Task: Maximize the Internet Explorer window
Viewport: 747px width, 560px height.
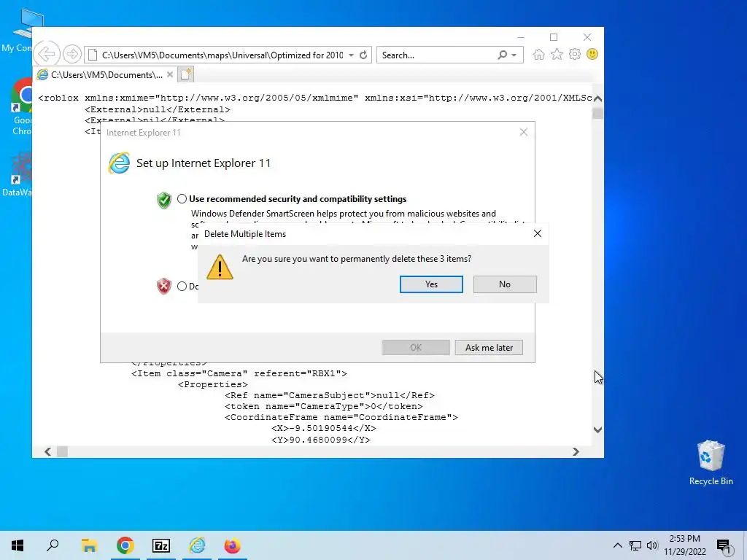Action: click(x=554, y=37)
